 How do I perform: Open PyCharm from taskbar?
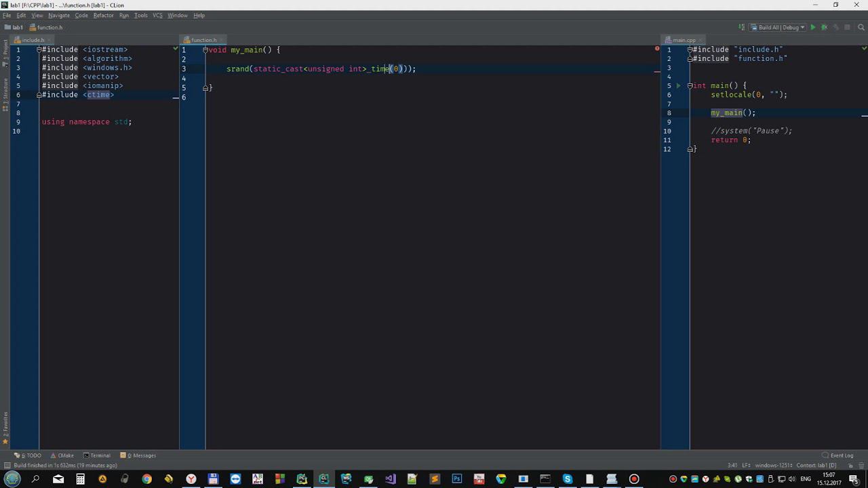[x=302, y=479]
